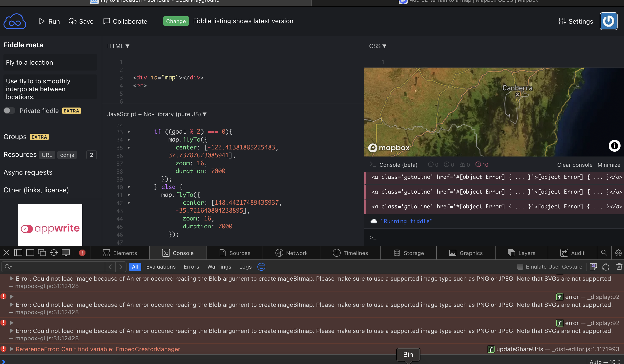Click Clear console in the console panel
624x364 pixels.
coord(575,165)
